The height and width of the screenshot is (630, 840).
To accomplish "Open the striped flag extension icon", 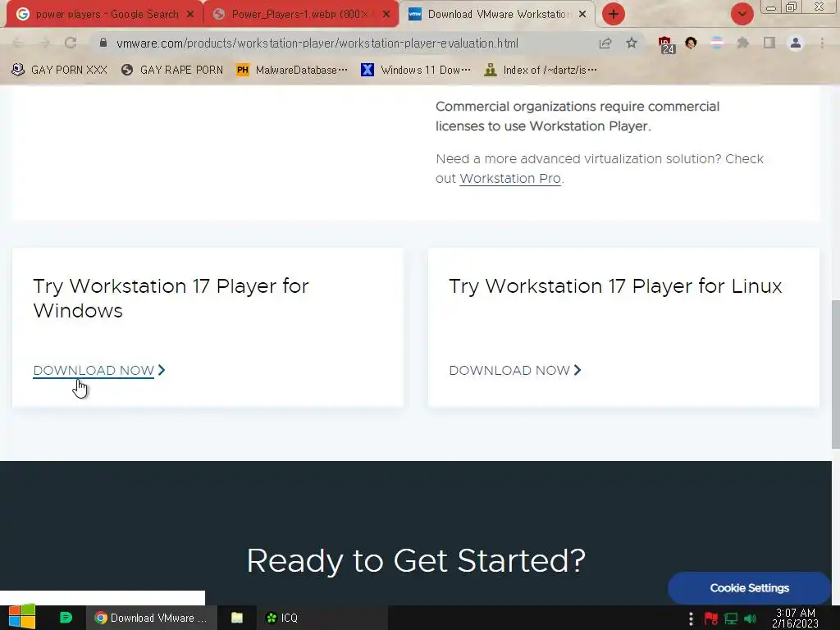I will (x=717, y=43).
